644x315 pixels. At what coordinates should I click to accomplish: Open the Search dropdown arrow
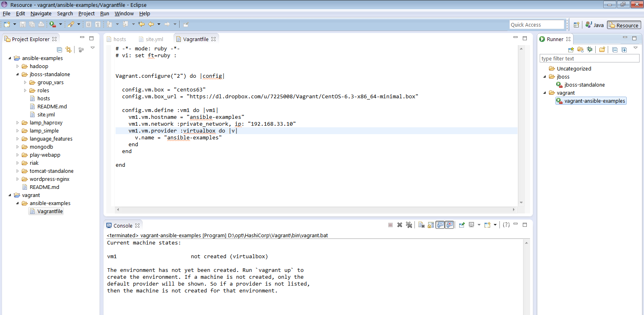coord(79,25)
